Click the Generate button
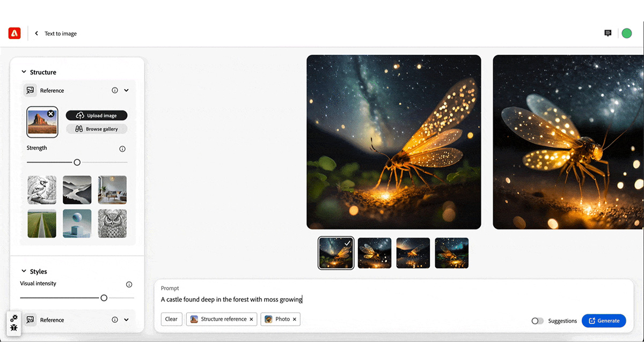This screenshot has width=644, height=362. (604, 321)
